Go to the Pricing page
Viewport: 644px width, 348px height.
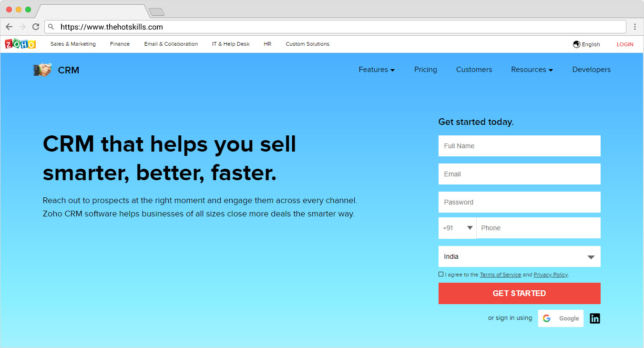click(x=426, y=70)
